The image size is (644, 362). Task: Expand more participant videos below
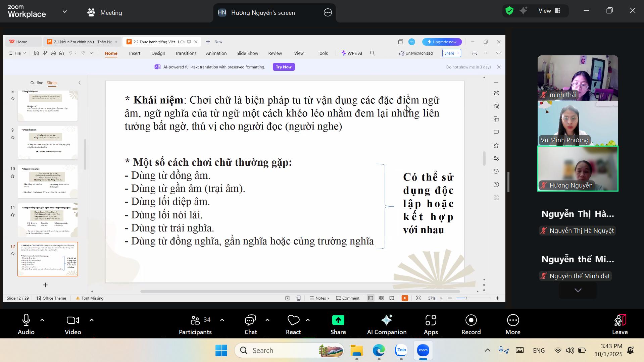[578, 290]
